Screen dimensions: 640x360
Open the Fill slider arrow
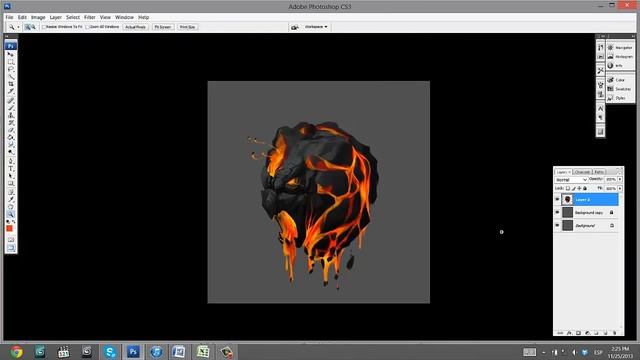coord(620,189)
